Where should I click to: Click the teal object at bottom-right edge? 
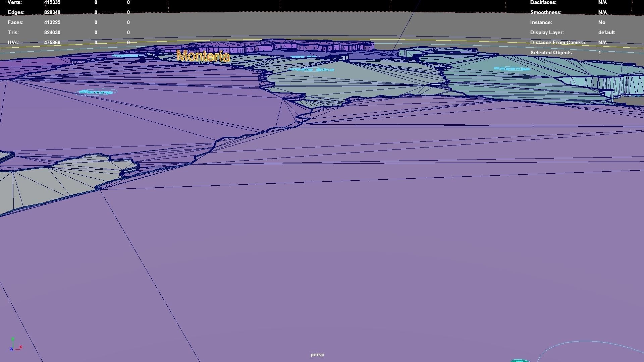[x=520, y=361]
